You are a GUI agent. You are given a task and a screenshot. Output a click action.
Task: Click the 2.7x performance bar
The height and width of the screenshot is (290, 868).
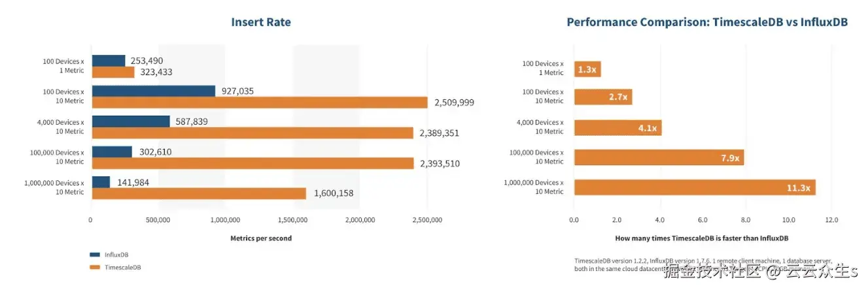(603, 97)
